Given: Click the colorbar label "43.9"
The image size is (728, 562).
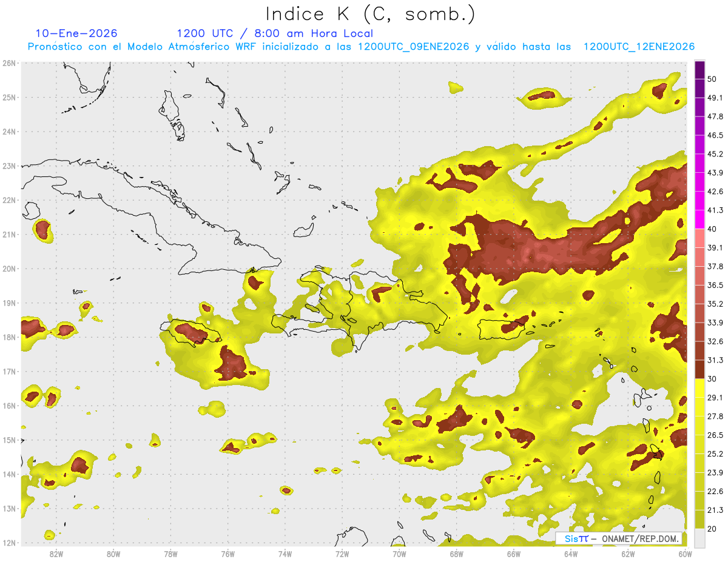Looking at the screenshot, I should [x=715, y=173].
